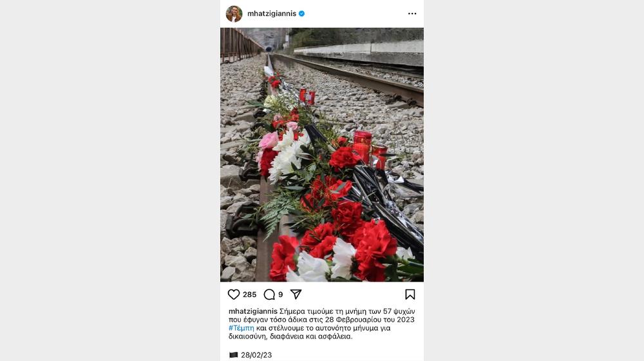This screenshot has width=644, height=361.
Task: Like the post with the heart icon
Action: pyautogui.click(x=234, y=295)
